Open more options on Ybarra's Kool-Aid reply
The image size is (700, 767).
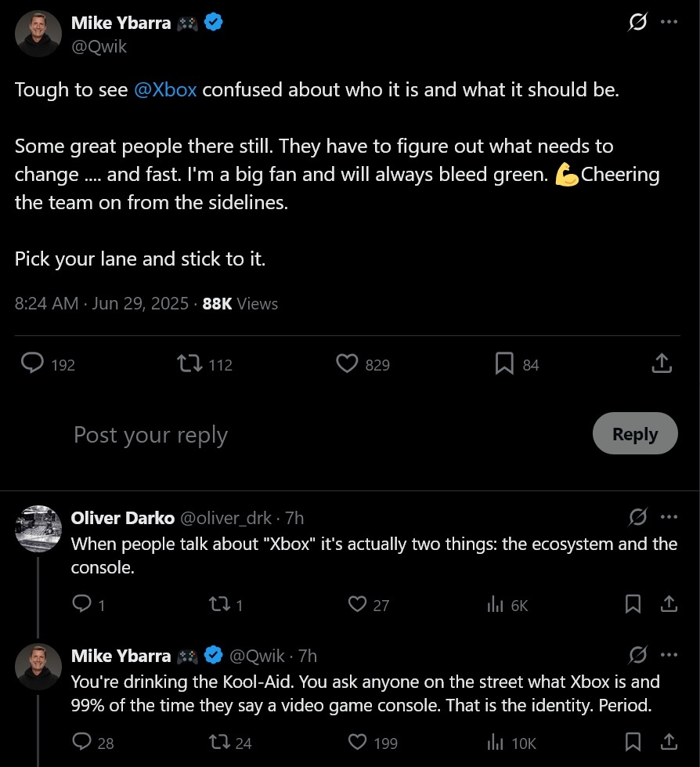(x=669, y=654)
